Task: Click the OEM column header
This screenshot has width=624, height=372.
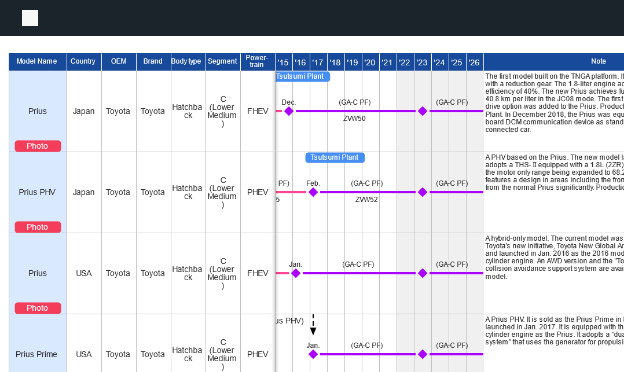Action: [119, 62]
